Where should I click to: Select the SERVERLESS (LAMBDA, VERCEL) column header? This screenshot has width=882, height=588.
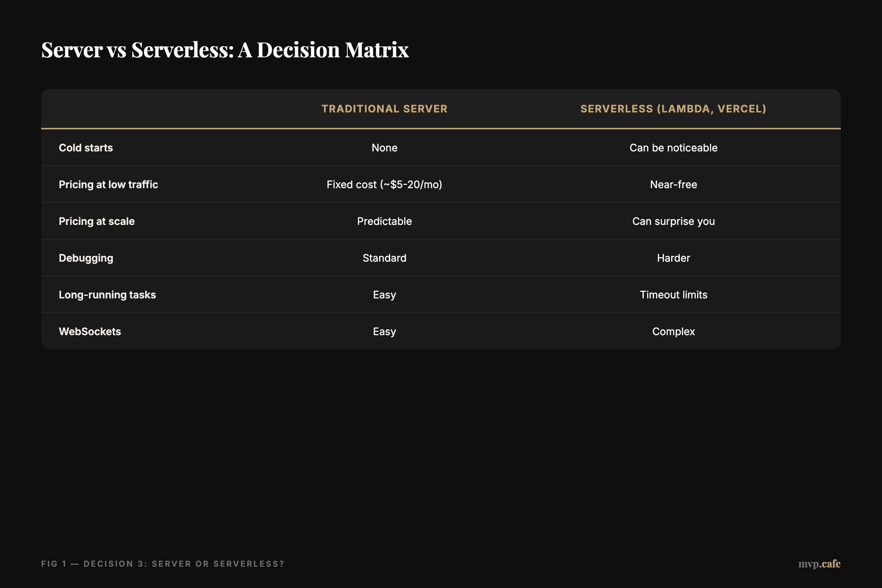[x=673, y=109]
